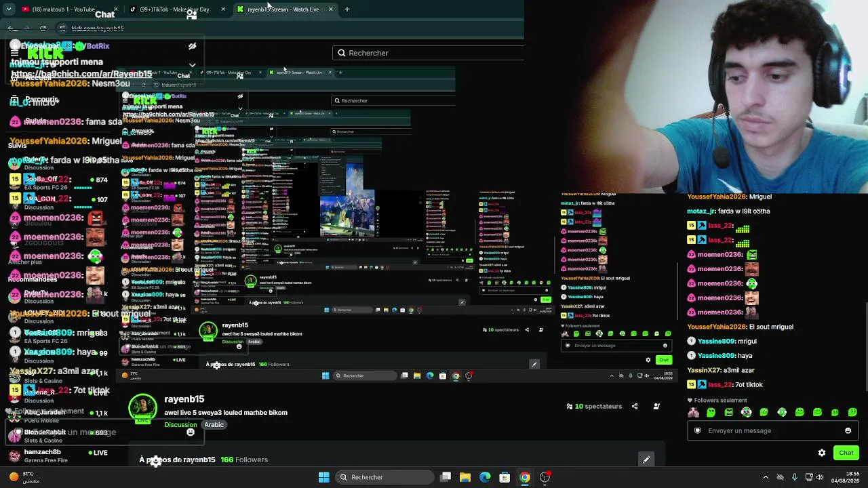
Task: Reload the Kick page
Action: [x=43, y=28]
